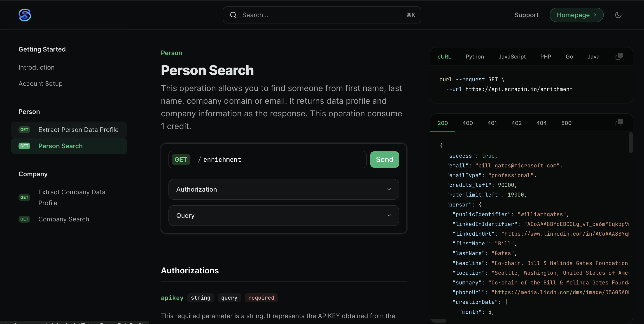Click the "rate_limit_left" value 19000

[x=516, y=195]
